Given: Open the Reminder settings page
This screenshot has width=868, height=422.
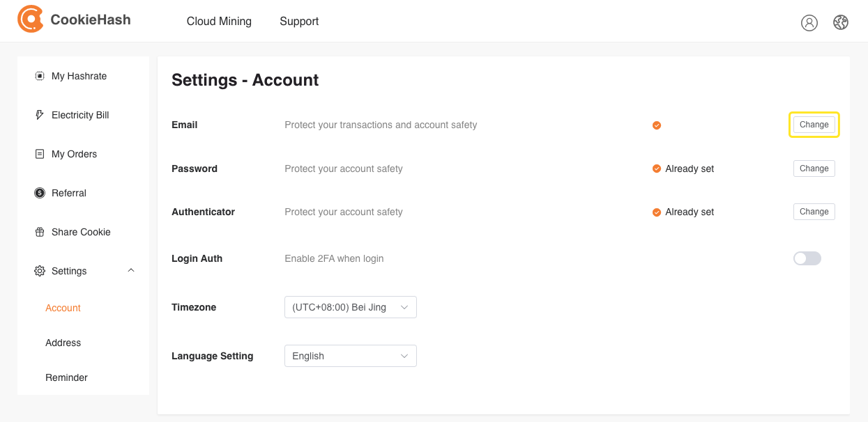Looking at the screenshot, I should tap(67, 377).
